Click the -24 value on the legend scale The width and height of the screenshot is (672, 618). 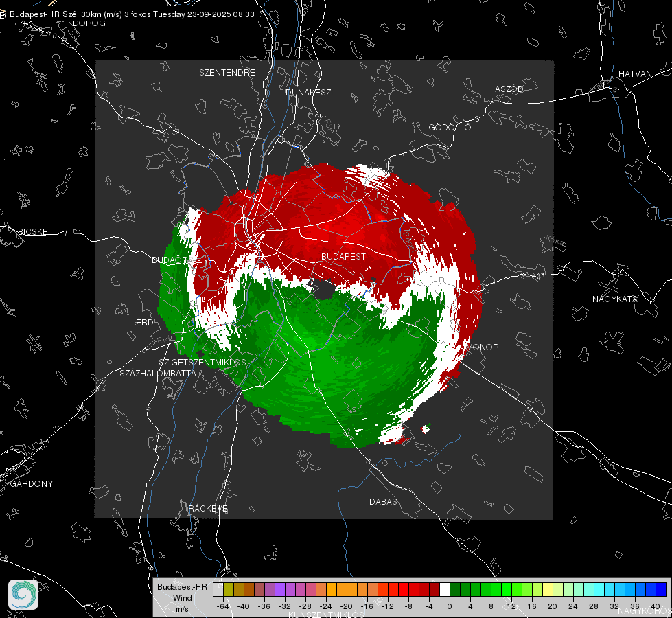click(326, 606)
